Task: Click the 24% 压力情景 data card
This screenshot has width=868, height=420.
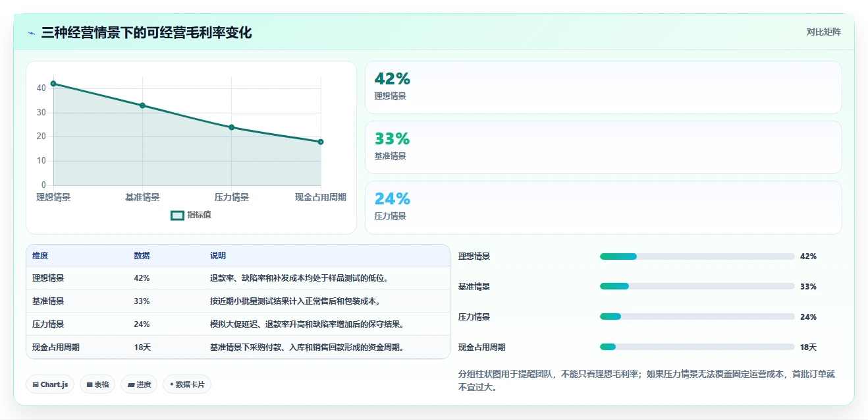Action: 603,208
